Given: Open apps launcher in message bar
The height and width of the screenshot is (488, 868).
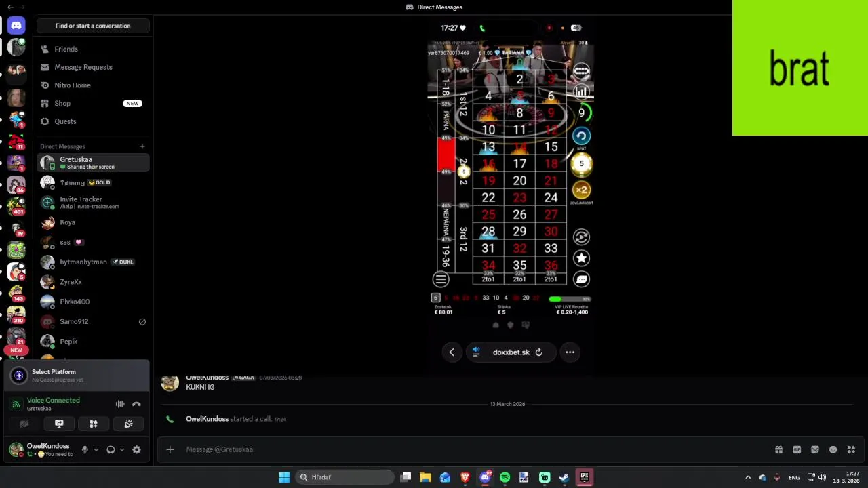Looking at the screenshot, I should 852,449.
